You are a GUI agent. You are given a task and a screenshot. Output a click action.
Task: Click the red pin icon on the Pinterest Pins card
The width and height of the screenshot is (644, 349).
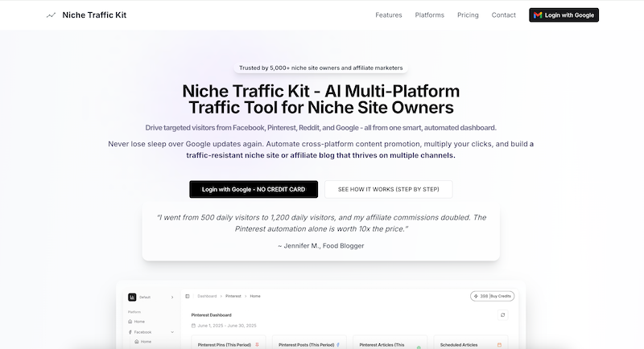pos(257,345)
